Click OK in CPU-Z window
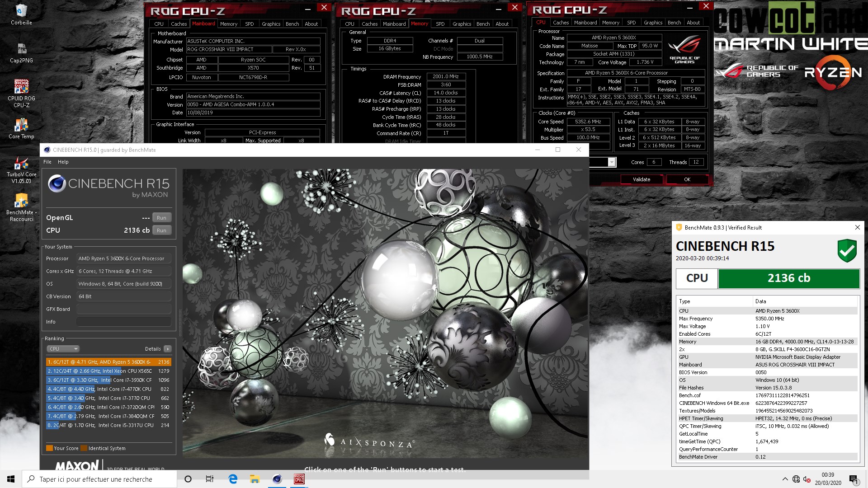868x488 pixels. coord(687,179)
